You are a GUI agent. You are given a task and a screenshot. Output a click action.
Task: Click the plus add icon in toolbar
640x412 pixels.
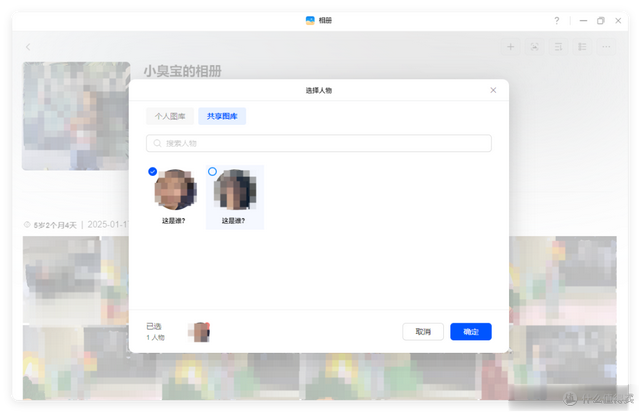[x=511, y=47]
